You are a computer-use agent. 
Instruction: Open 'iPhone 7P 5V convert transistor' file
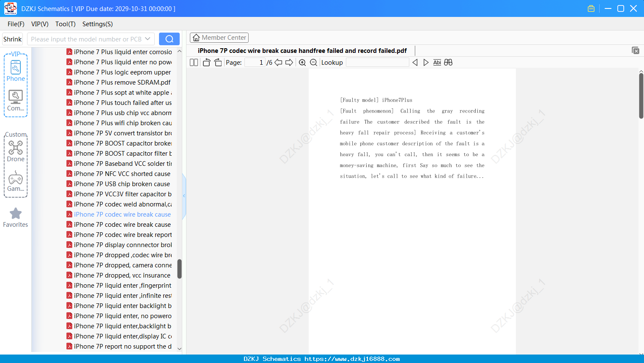[x=123, y=133]
